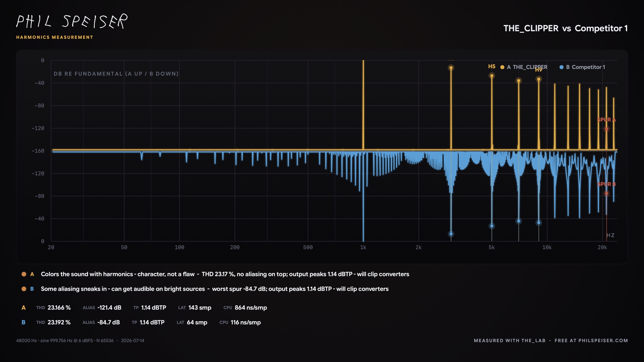This screenshot has height=362, width=644.
Task: Click the yellow legend dot for A THE_CLIPPER
Action: 502,67
